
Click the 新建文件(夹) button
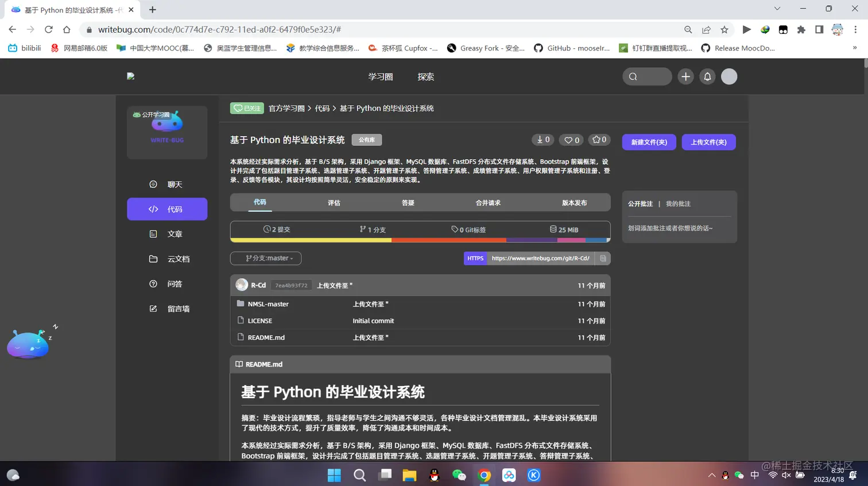649,142
